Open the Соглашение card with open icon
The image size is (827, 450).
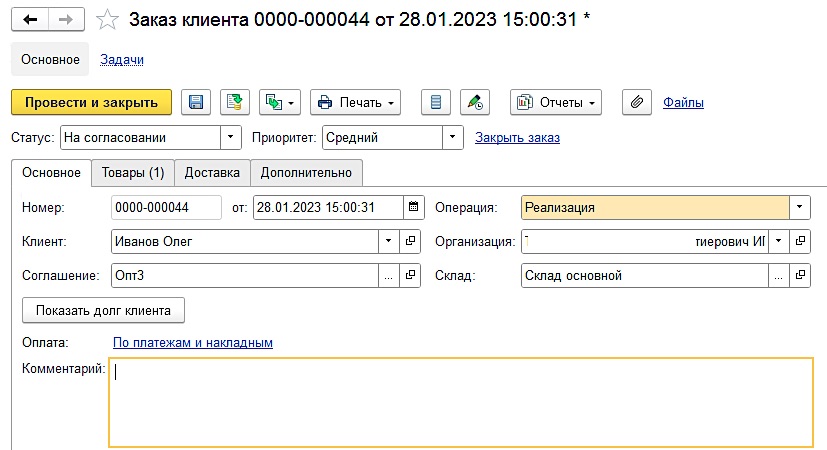point(410,275)
